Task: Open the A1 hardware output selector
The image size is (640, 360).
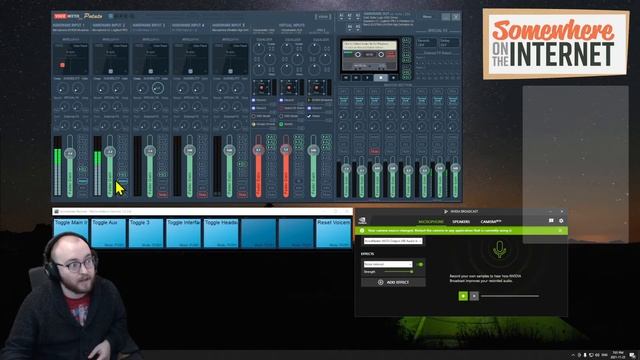Action: (x=342, y=17)
